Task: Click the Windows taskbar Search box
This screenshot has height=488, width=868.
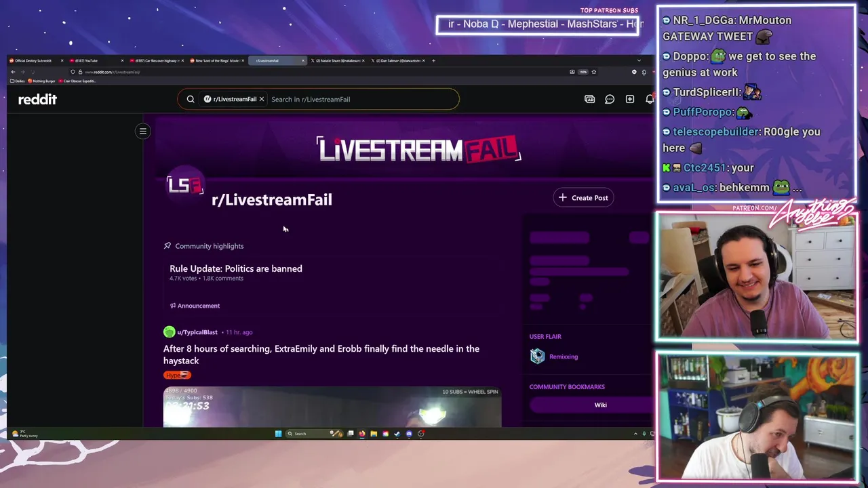Action: pyautogui.click(x=315, y=434)
